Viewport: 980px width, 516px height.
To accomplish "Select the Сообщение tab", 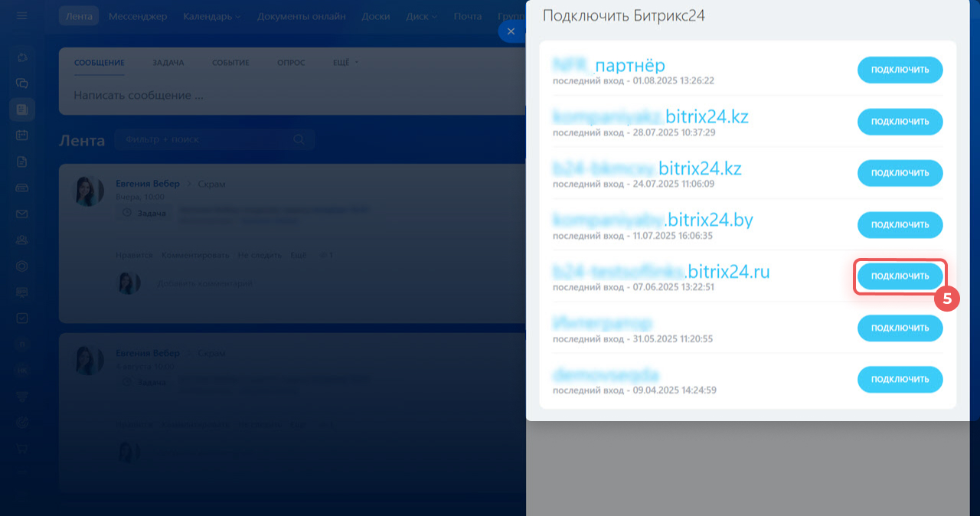I will [x=100, y=63].
